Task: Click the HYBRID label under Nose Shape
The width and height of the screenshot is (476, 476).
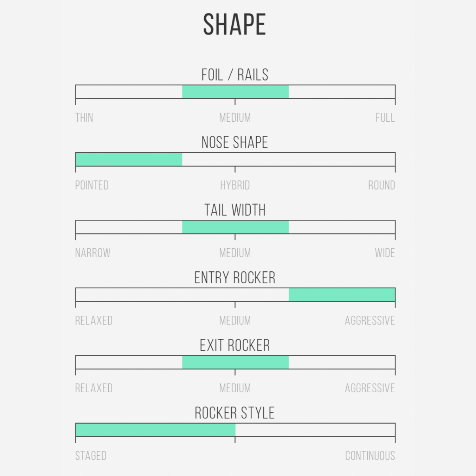Action: coord(235,185)
